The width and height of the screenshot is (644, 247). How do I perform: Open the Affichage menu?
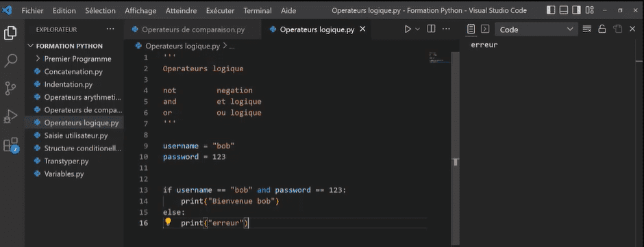[140, 11]
